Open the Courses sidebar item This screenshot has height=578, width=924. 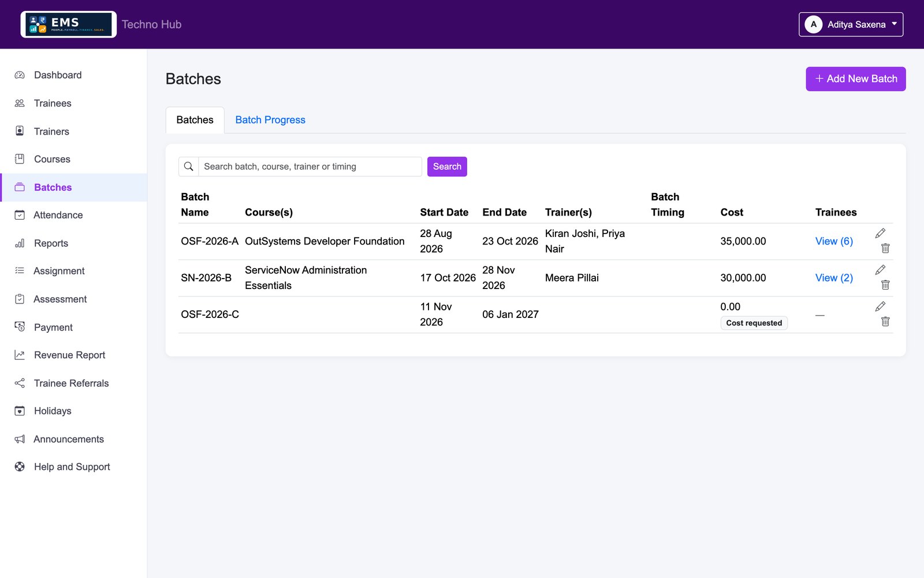click(x=74, y=159)
